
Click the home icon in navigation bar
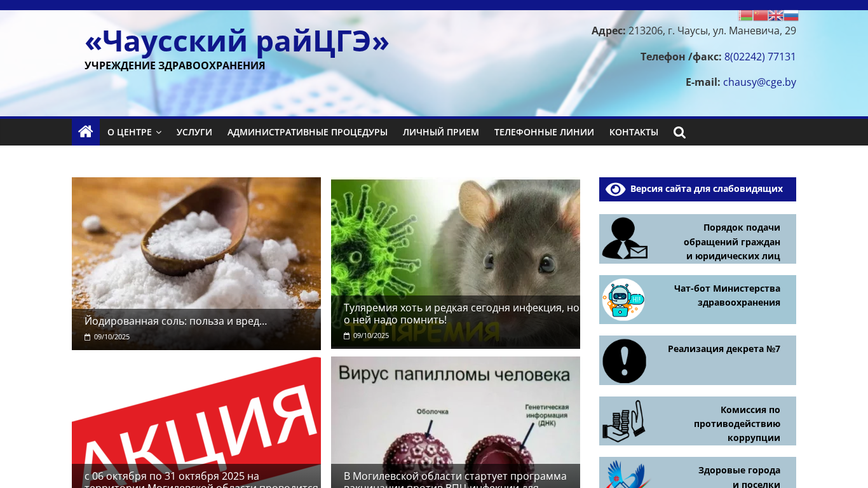[86, 132]
